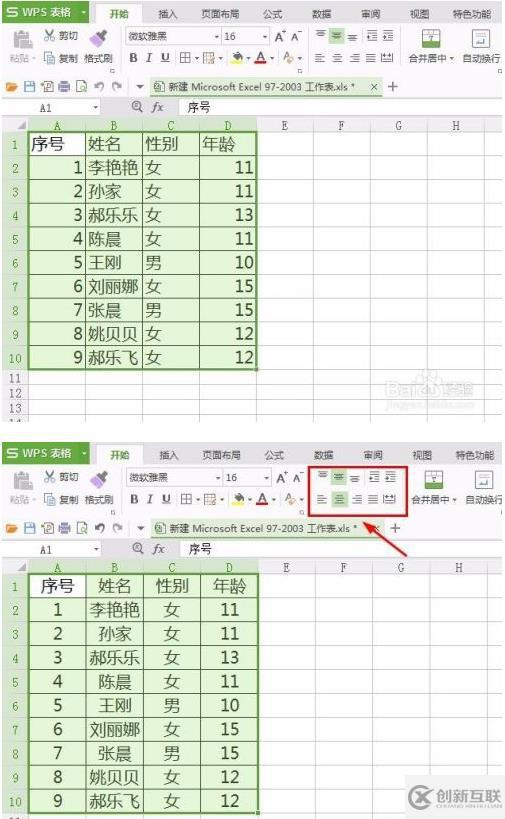The height and width of the screenshot is (819, 505).
Task: Click open folder icon in upper window
Action: (11, 87)
